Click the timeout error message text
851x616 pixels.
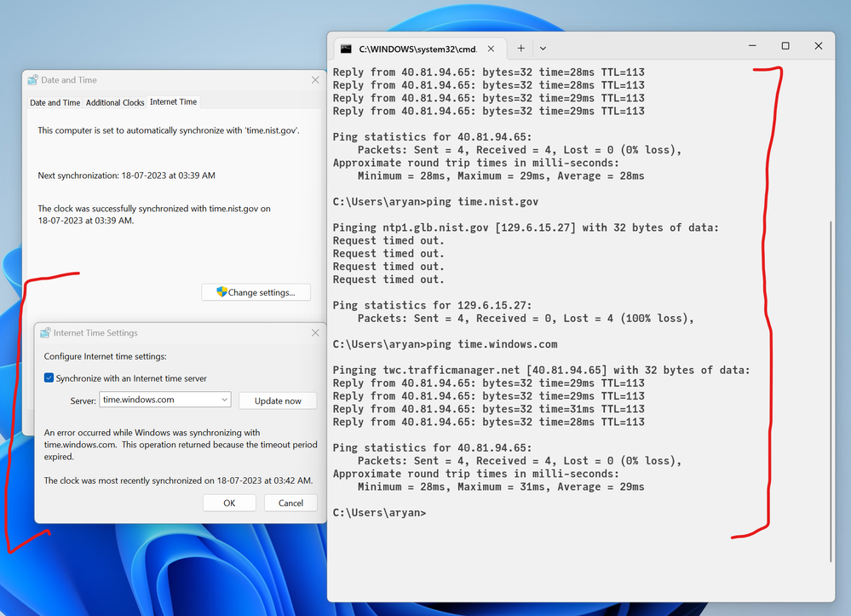(x=181, y=445)
